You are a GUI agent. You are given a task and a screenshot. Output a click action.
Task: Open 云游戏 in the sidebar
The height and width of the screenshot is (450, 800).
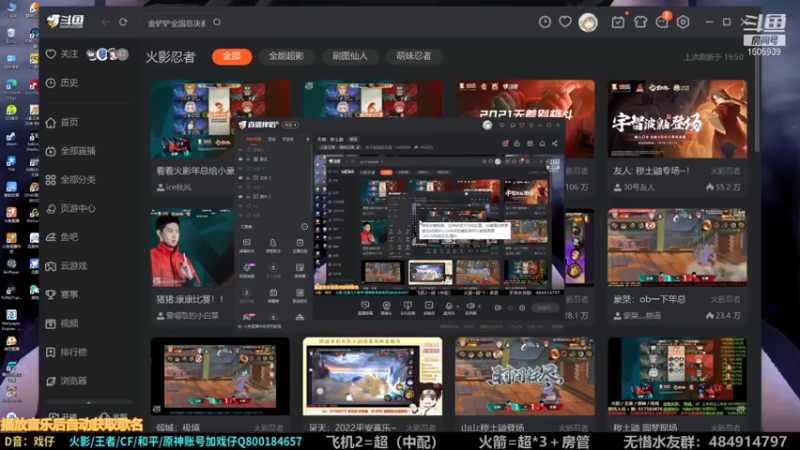[66, 266]
